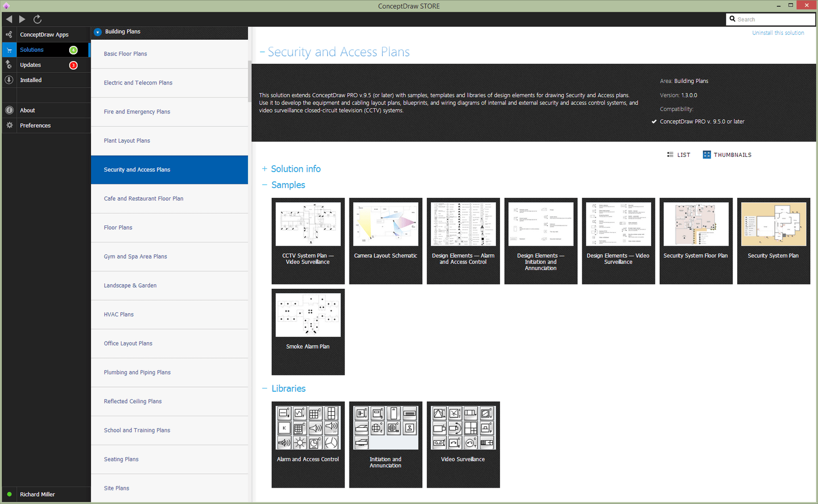Open Security System Floor Plan sample

(696, 241)
